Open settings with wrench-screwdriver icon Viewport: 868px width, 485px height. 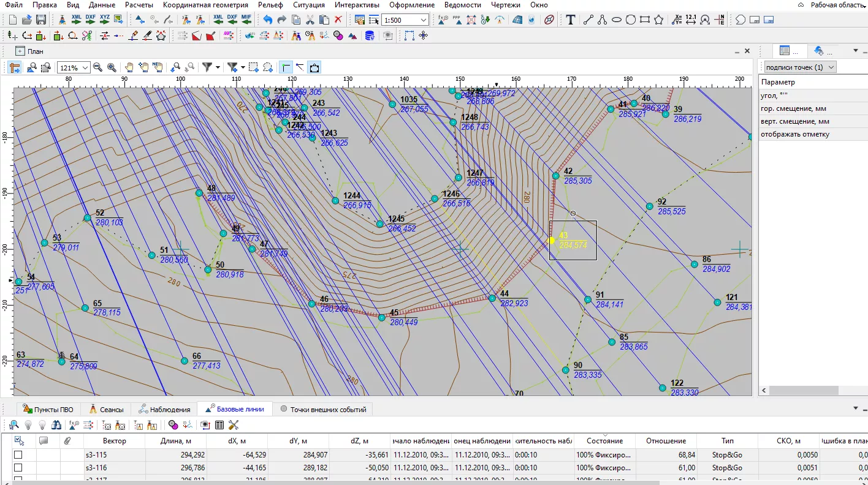pos(234,424)
